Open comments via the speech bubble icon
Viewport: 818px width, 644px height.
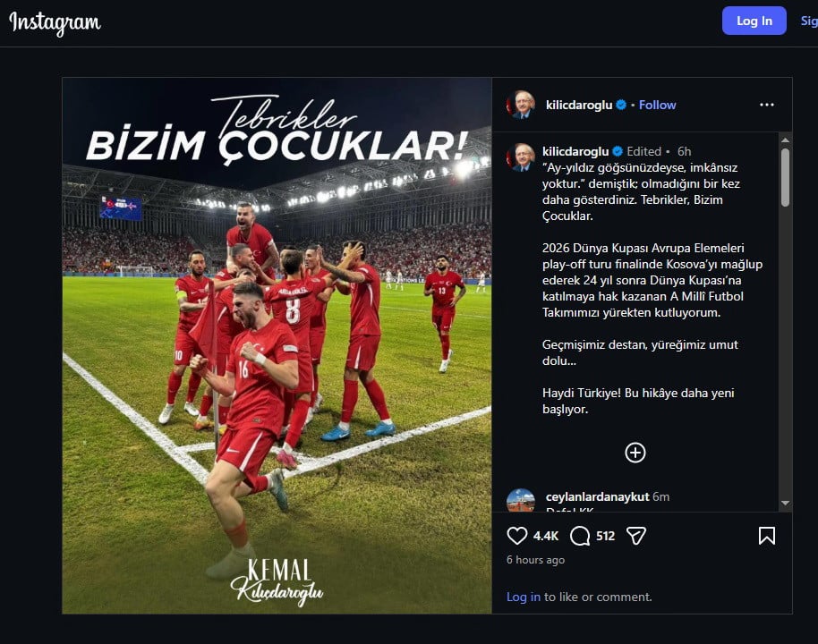(580, 536)
